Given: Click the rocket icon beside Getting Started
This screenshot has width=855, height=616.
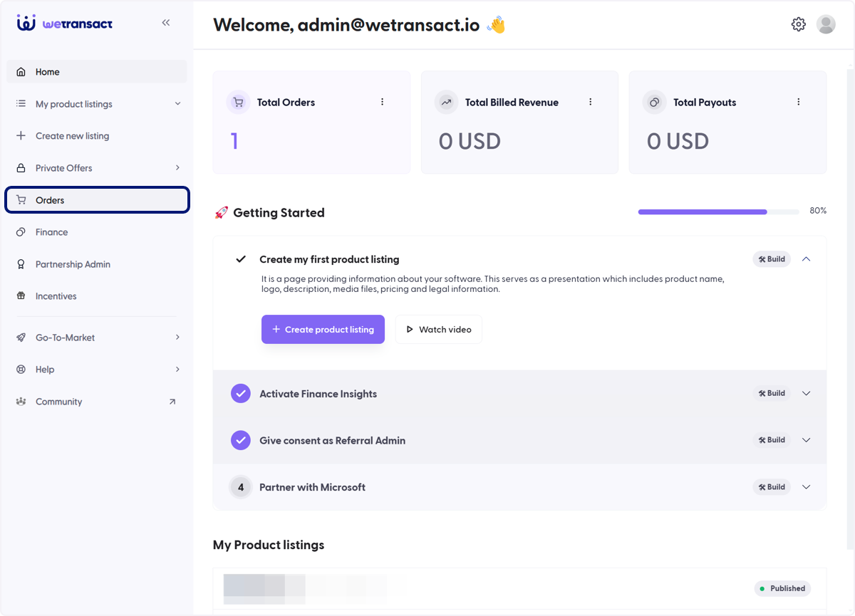Looking at the screenshot, I should click(221, 212).
